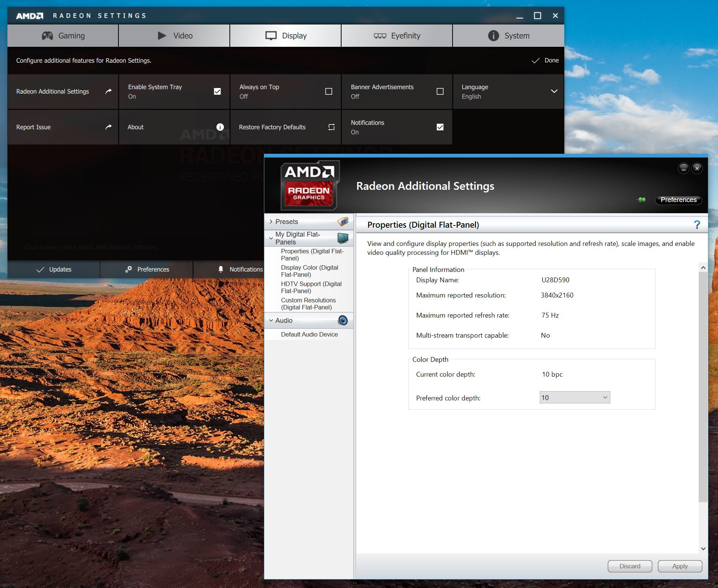Click the 10 bpc current depth value
Viewport: 718px width, 588px height.
coord(552,374)
